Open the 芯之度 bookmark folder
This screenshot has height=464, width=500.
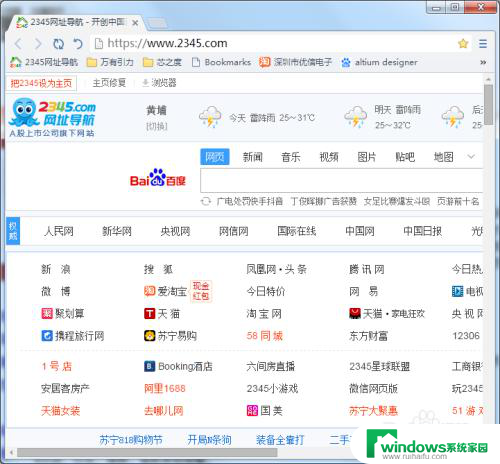[162, 62]
